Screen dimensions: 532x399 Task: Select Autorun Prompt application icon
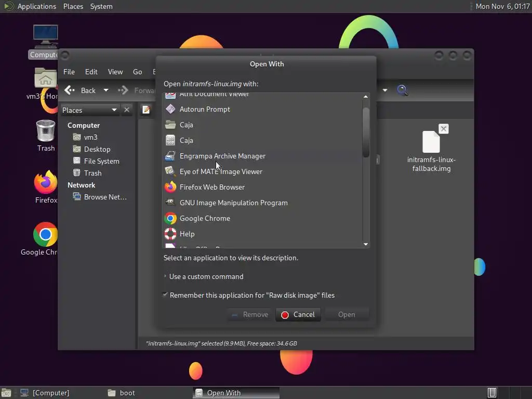pos(170,109)
